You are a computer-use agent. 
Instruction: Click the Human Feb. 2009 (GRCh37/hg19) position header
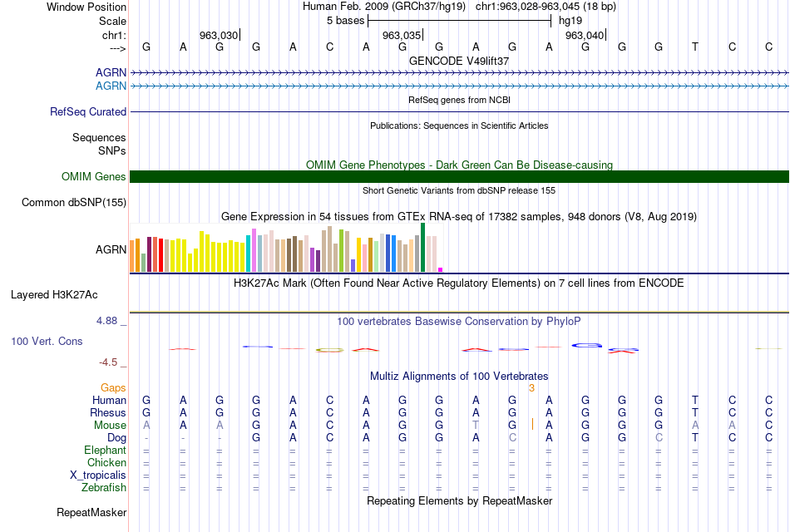385,7
